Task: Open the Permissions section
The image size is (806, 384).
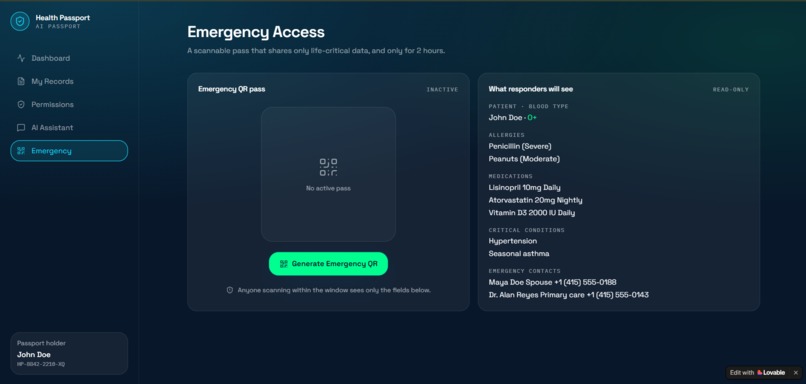Action: (69, 104)
